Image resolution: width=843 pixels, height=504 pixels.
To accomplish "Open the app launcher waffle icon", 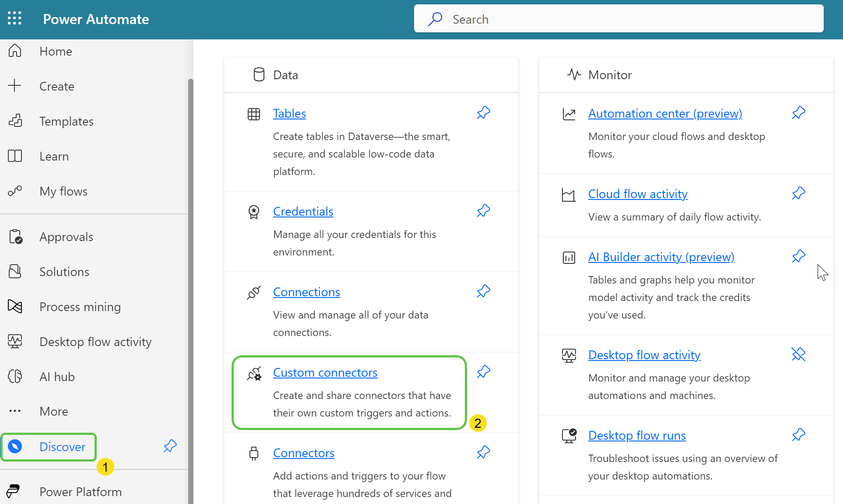I will pyautogui.click(x=14, y=18).
